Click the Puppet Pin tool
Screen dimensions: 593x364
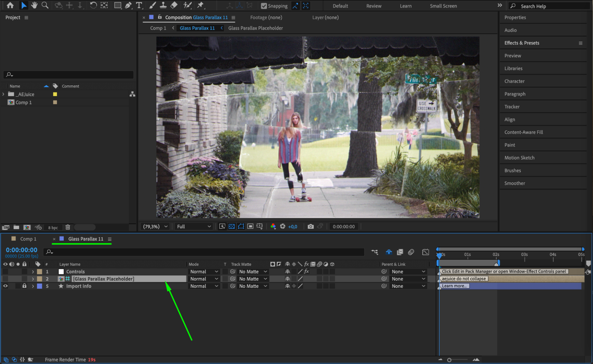coord(201,5)
